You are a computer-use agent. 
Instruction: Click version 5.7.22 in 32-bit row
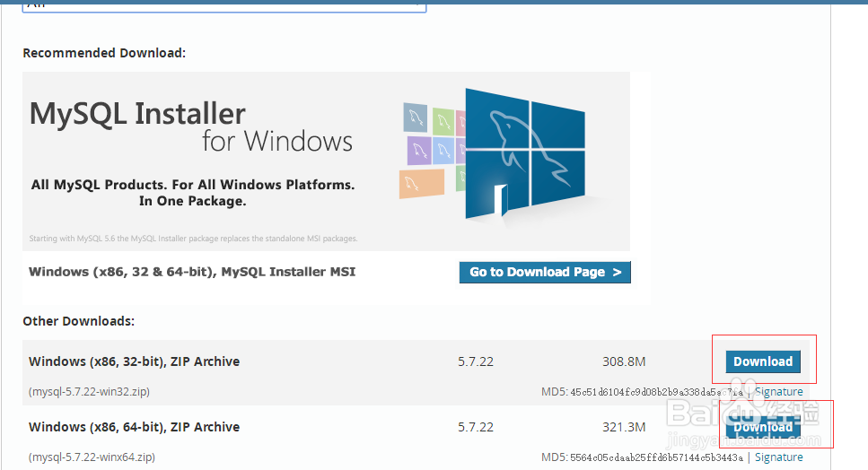476,361
